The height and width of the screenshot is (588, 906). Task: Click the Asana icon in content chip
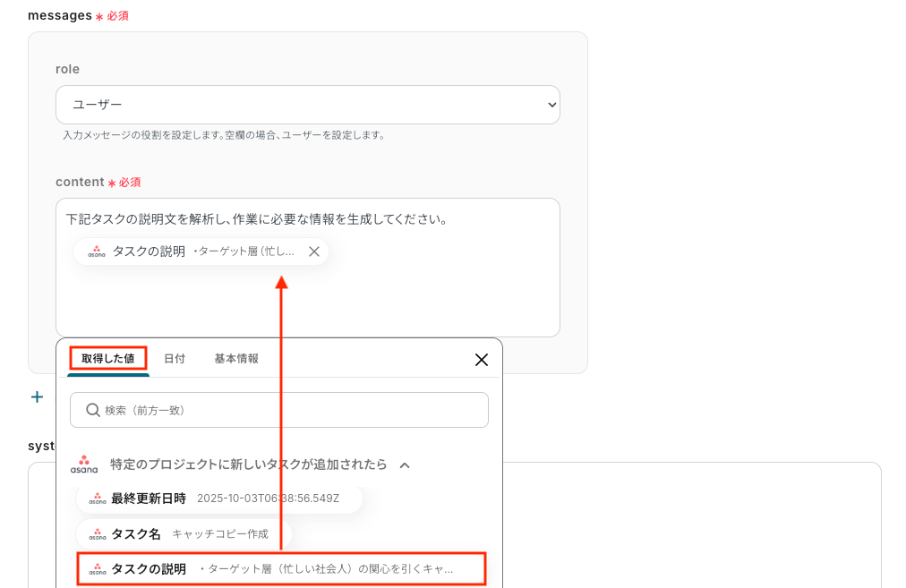coord(97,251)
